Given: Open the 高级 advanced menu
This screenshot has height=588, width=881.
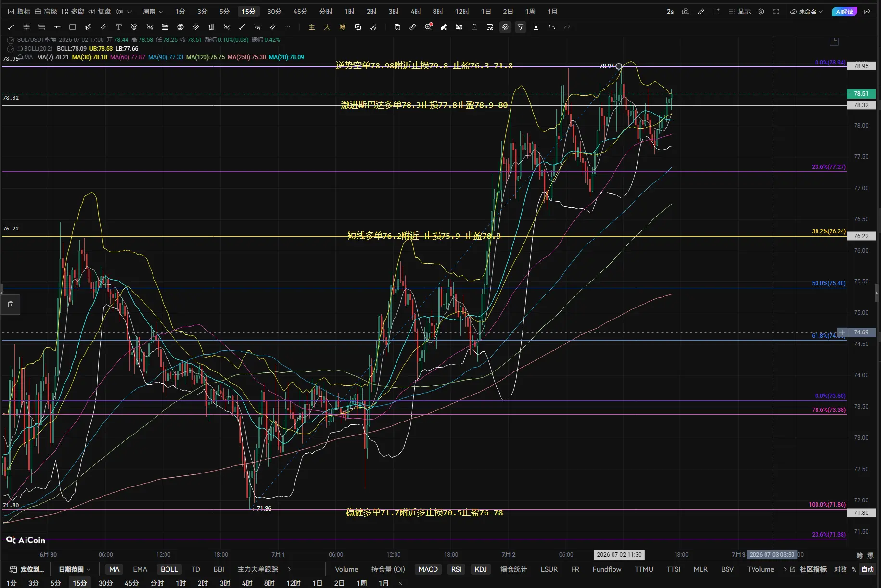Looking at the screenshot, I should (46, 12).
